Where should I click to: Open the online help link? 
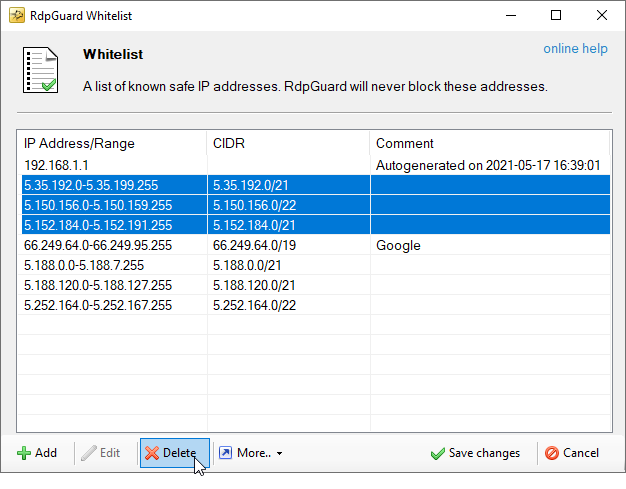pos(575,48)
